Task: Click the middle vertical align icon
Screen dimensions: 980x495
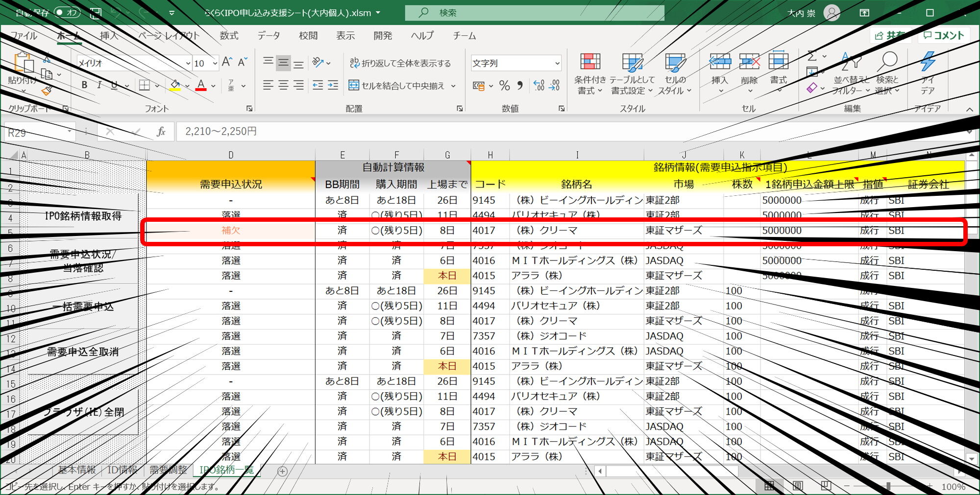Action: pyautogui.click(x=283, y=63)
